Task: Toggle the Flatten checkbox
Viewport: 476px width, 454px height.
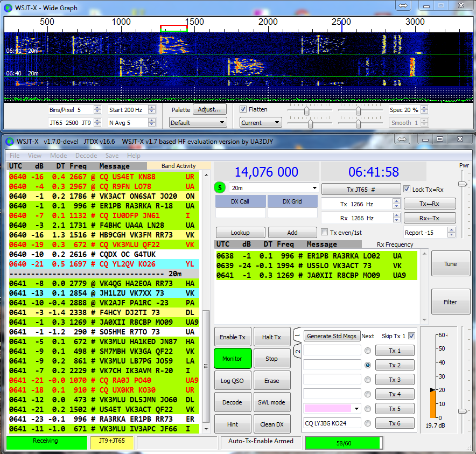Action: click(243, 109)
